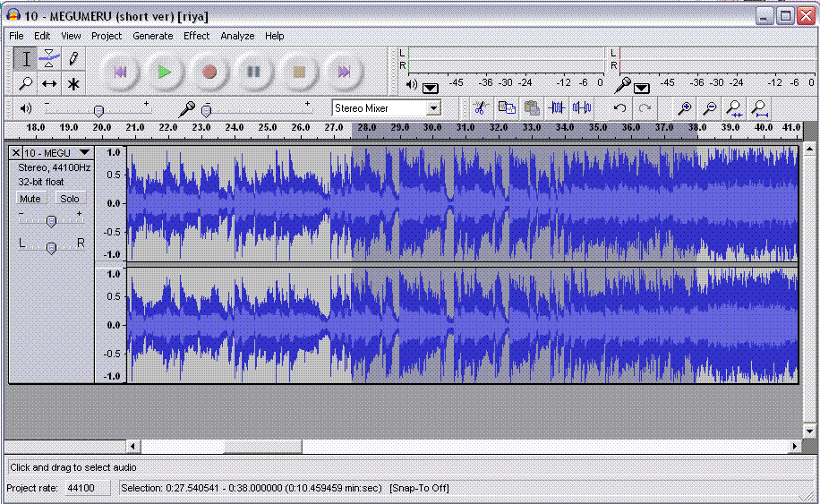Close track with the X button

pos(16,153)
